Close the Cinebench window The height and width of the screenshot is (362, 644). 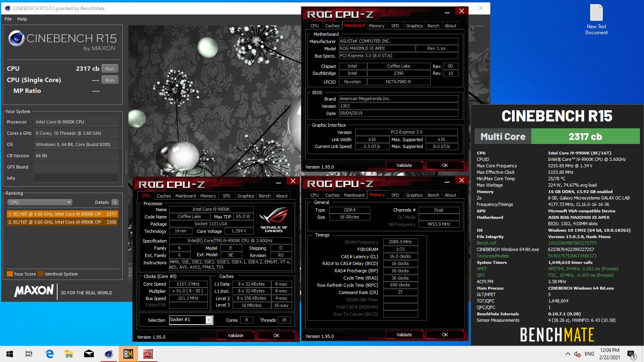pyautogui.click(x=481, y=8)
